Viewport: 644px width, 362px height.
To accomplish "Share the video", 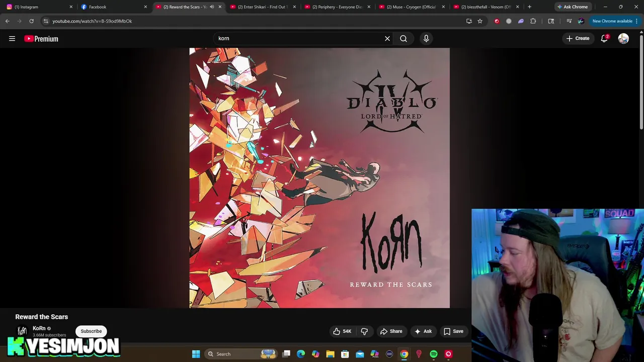I will click(391, 331).
